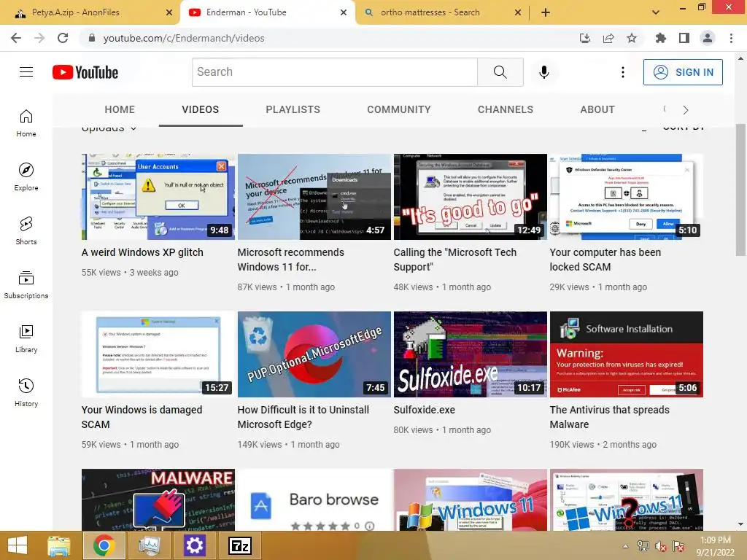This screenshot has width=747, height=560.
Task: Open 'Your Windows is damaged SCAM' title
Action: [142, 417]
